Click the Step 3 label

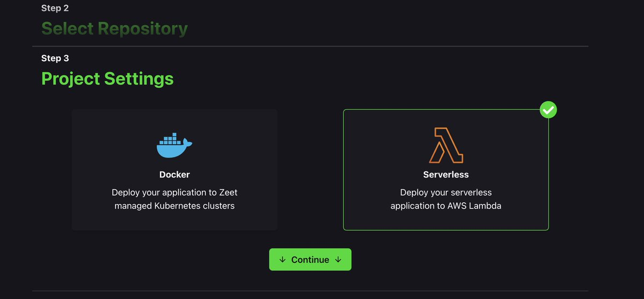55,58
